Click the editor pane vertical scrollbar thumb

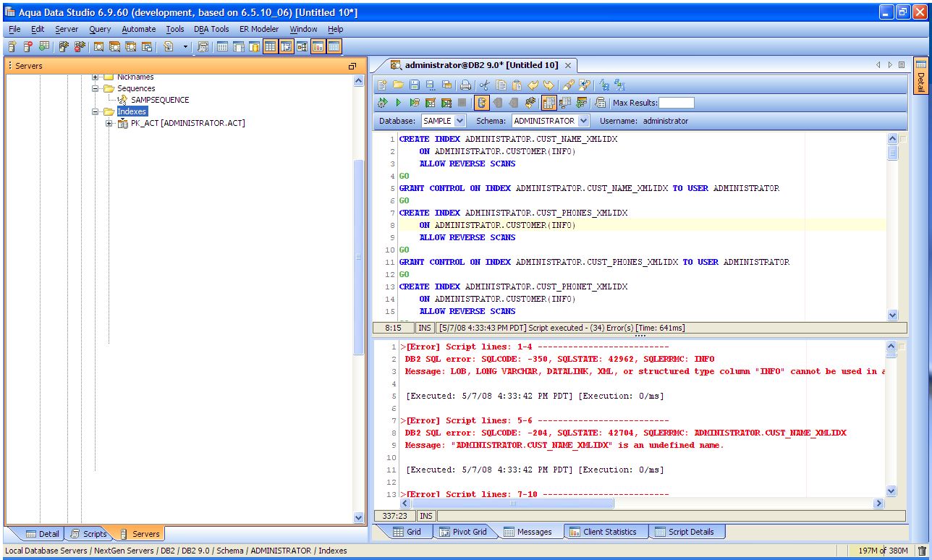891,153
